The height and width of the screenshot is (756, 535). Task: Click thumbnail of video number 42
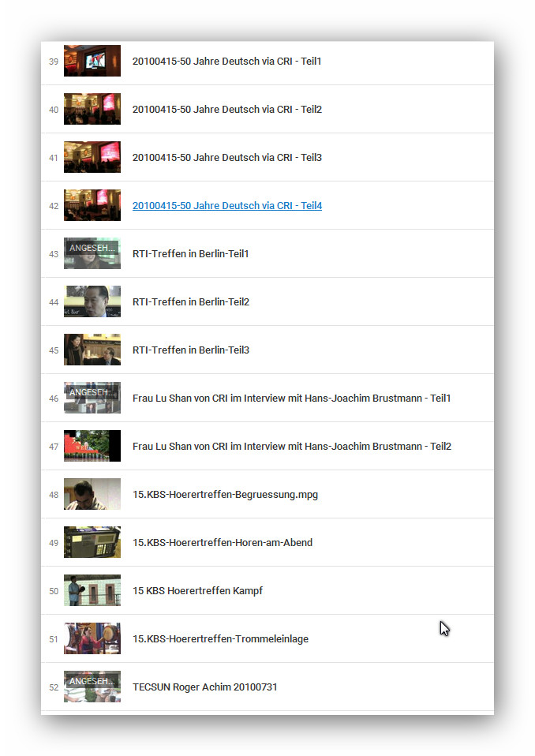coord(92,205)
